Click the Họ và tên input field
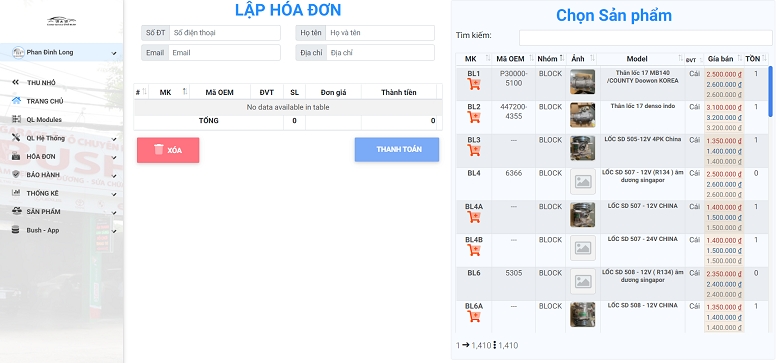780x363 pixels. coord(380,33)
